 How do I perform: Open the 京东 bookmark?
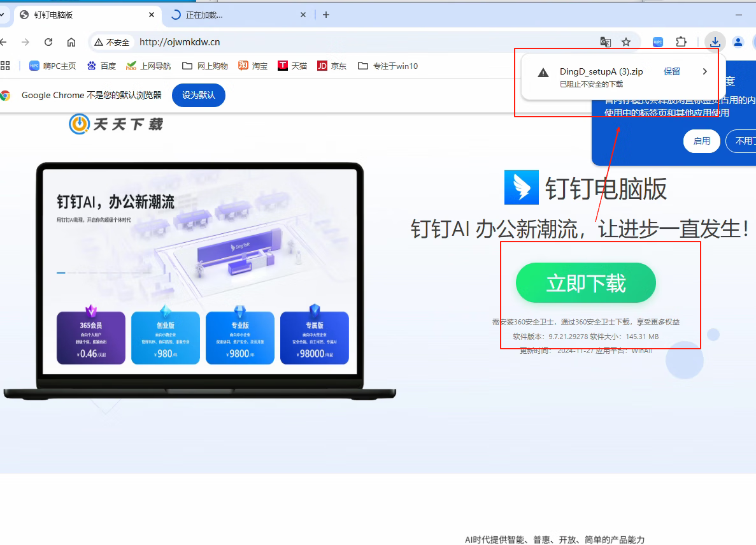pos(332,66)
